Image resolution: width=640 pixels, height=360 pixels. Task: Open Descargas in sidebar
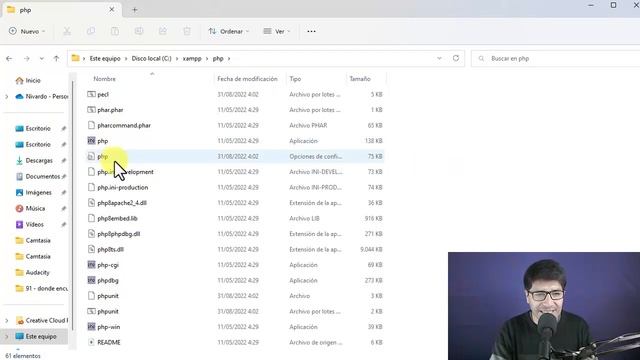pos(34,161)
